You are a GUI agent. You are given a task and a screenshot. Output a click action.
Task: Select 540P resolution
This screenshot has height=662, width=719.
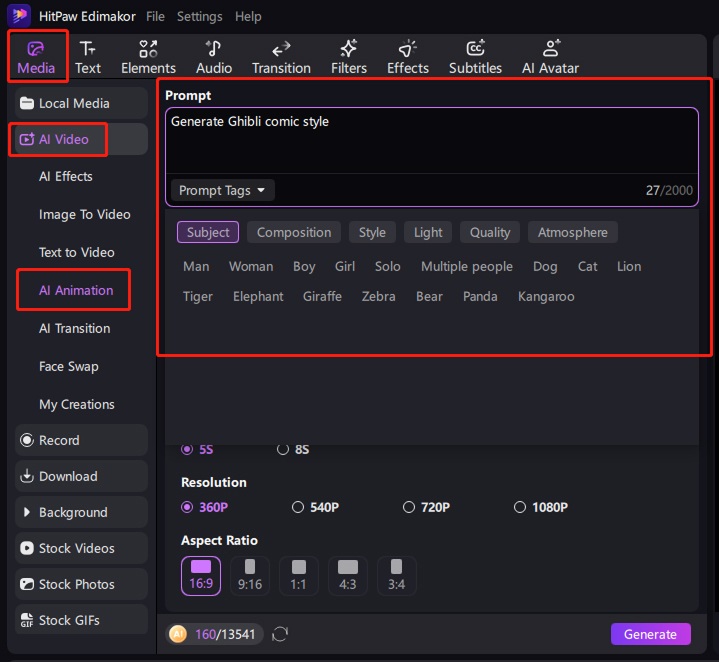coord(315,507)
